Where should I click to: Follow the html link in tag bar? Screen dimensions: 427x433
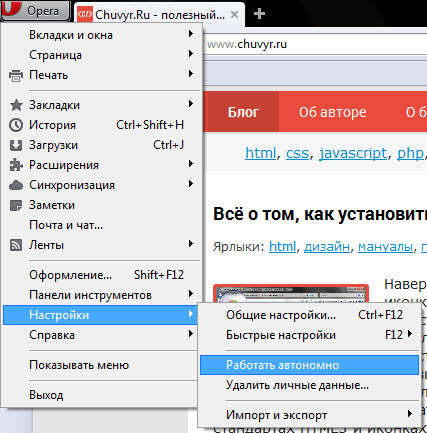pos(261,153)
